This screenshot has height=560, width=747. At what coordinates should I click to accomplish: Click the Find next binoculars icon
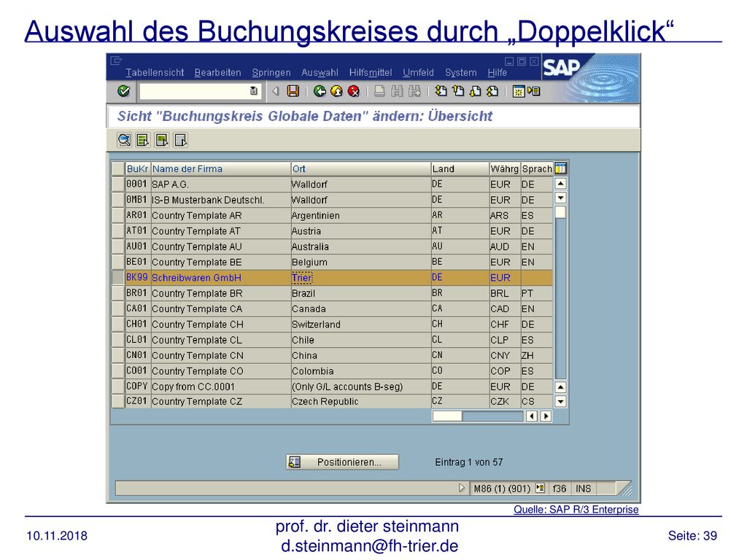pyautogui.click(x=414, y=91)
